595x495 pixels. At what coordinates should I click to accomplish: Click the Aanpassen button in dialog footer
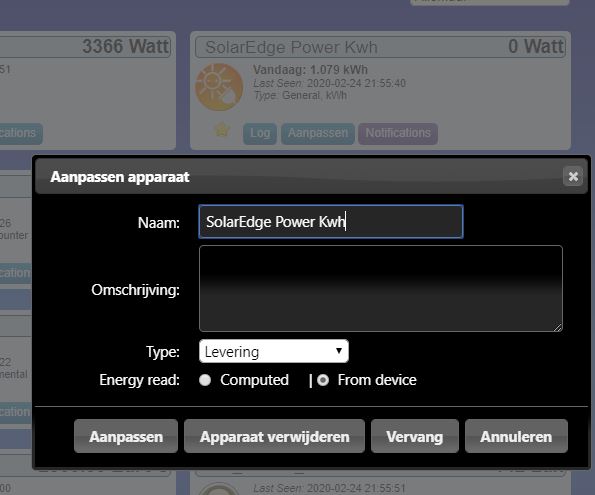point(126,436)
